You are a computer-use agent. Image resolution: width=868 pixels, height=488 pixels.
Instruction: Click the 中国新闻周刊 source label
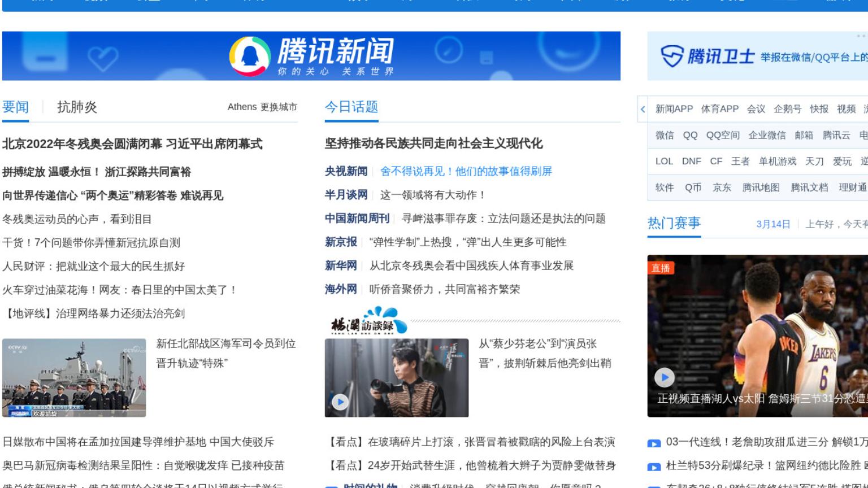point(357,219)
